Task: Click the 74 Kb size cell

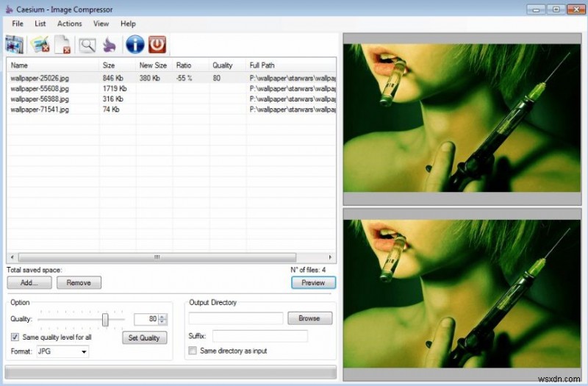Action: click(111, 110)
